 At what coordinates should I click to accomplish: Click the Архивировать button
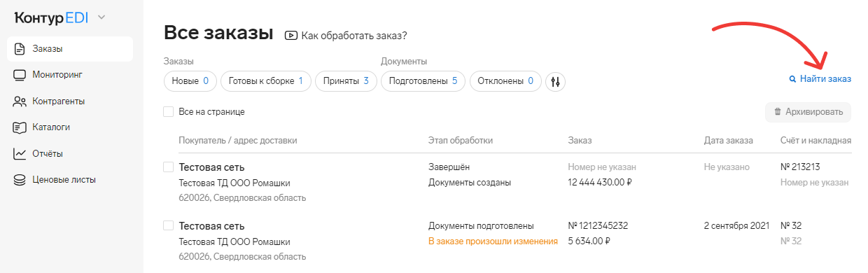(x=808, y=111)
